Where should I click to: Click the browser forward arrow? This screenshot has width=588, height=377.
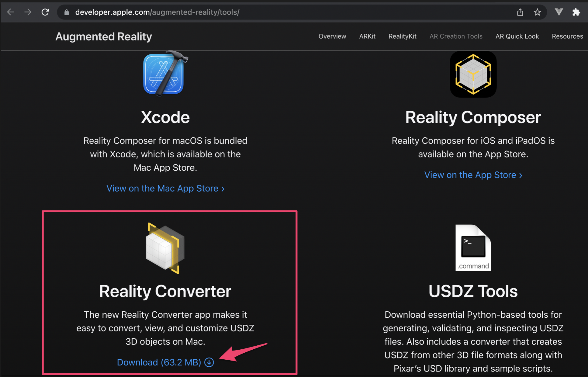[x=28, y=12]
